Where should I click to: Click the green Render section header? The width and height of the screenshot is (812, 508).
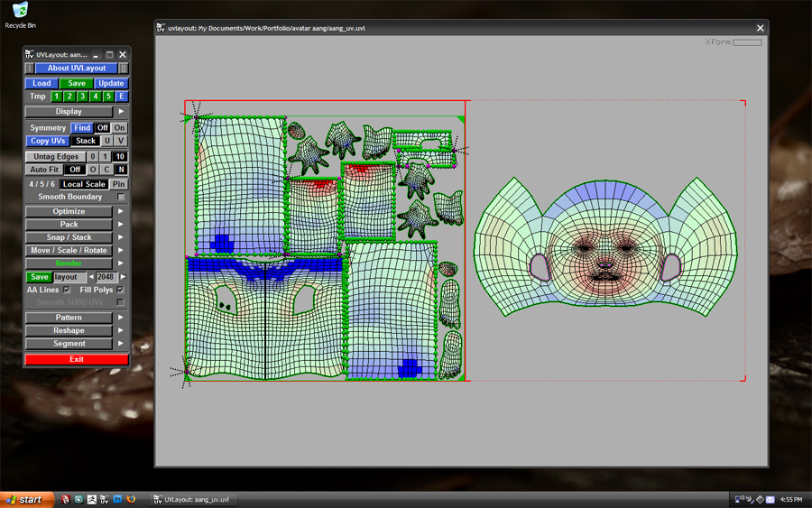pos(69,263)
